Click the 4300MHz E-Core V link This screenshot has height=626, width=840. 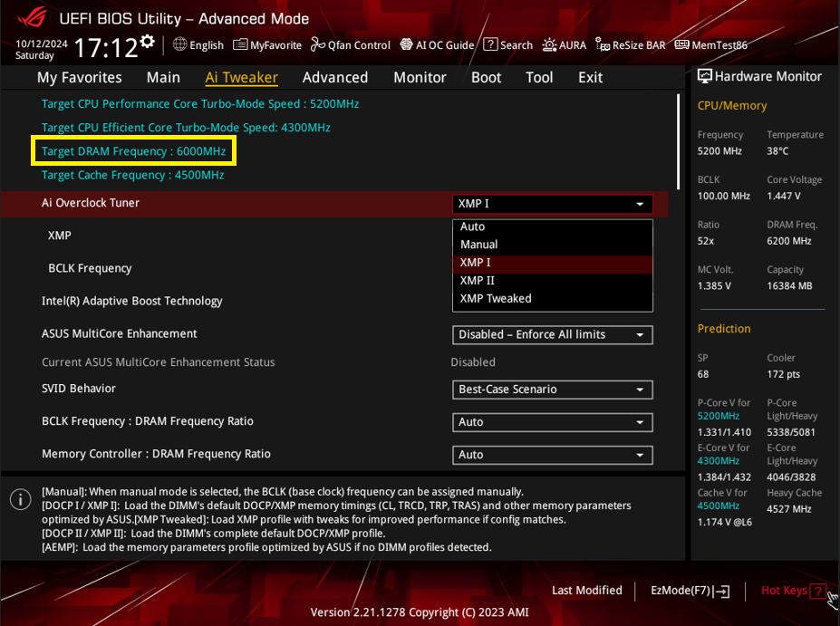pos(719,461)
